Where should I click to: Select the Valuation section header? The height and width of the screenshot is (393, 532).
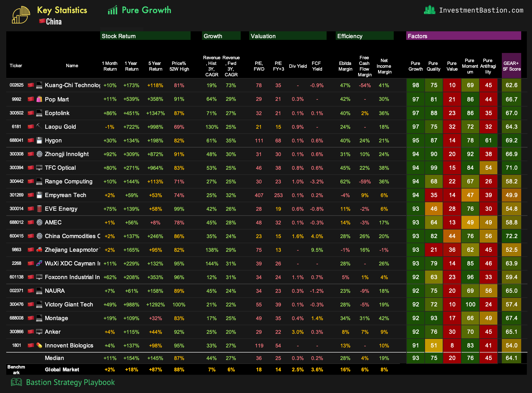pos(288,36)
